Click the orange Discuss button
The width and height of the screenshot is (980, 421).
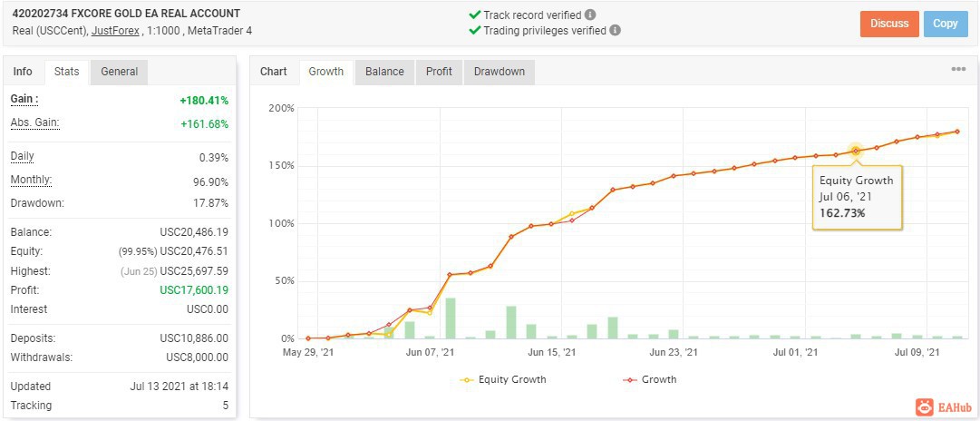pyautogui.click(x=889, y=24)
